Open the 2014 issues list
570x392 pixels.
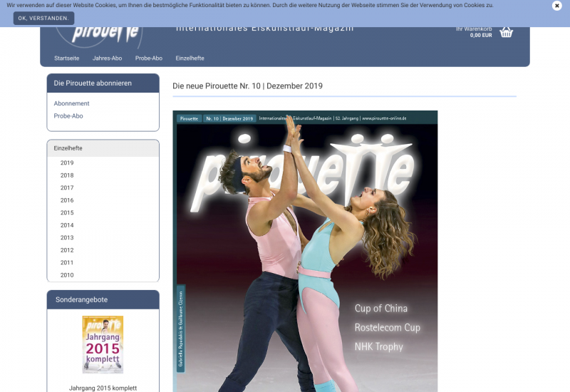coord(67,225)
